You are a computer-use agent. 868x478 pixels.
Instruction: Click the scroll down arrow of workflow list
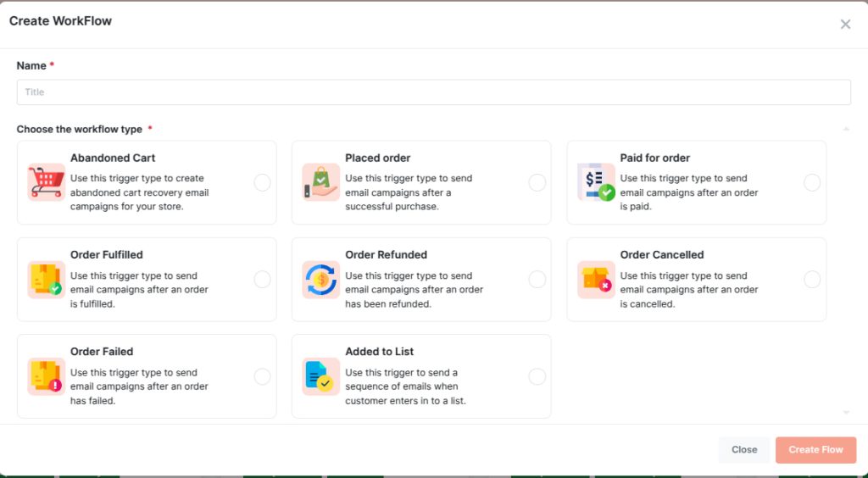coord(846,412)
